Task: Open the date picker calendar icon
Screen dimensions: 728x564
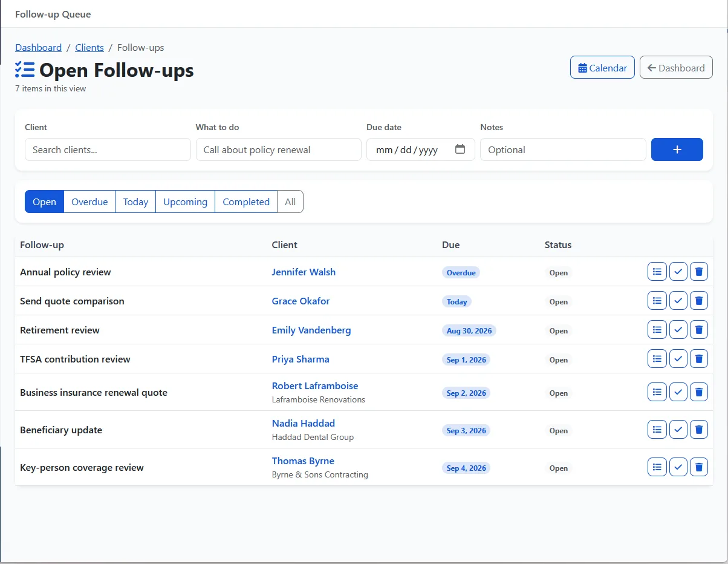Action: (x=460, y=149)
